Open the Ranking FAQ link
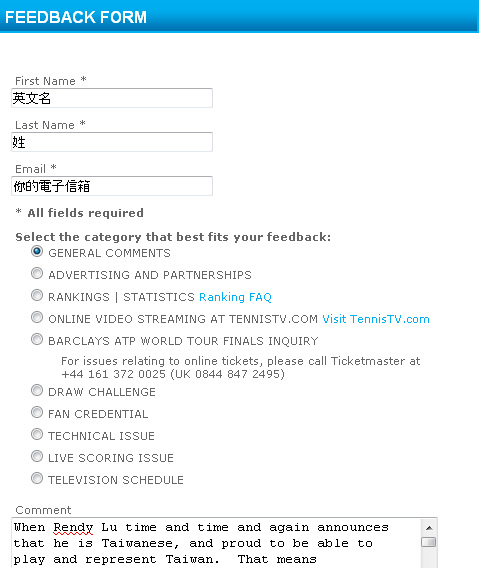Image resolution: width=479 pixels, height=568 pixels. click(x=235, y=297)
